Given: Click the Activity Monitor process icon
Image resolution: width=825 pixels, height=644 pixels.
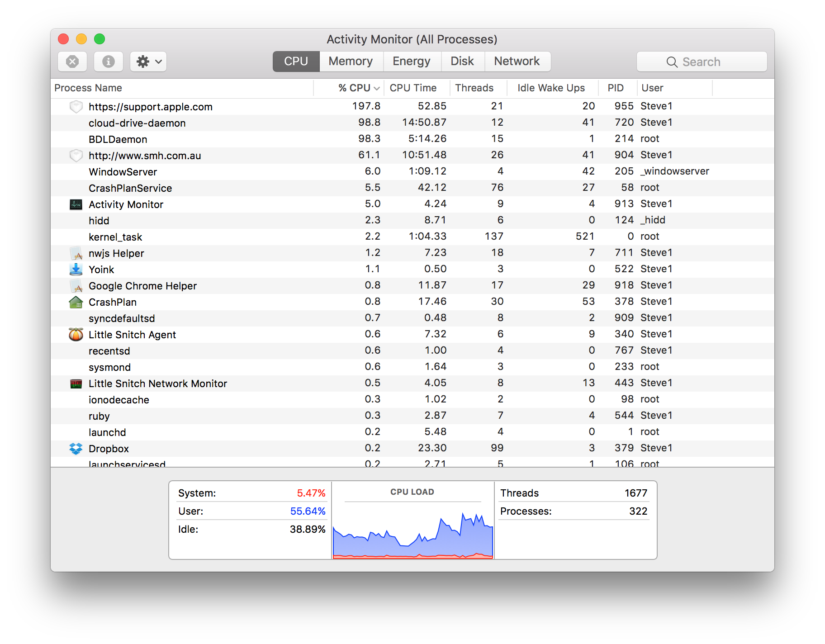Looking at the screenshot, I should tap(76, 204).
